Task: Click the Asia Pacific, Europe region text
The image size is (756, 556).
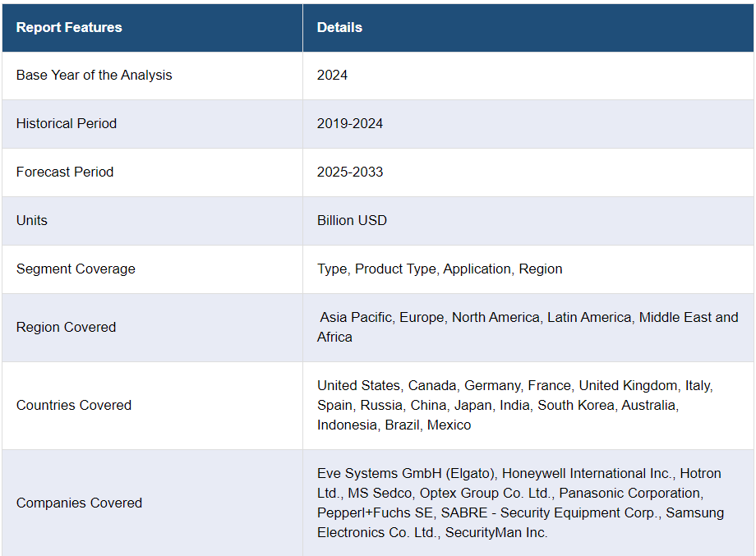Action: 382,318
